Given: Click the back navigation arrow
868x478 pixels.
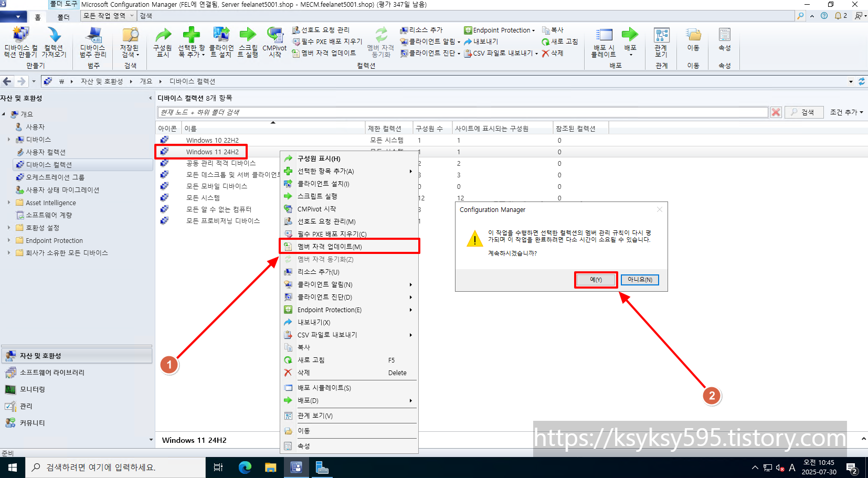Looking at the screenshot, I should (7, 81).
